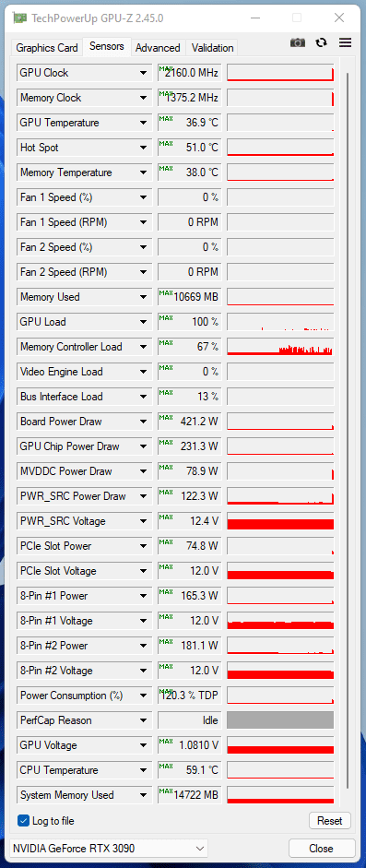
Task: Click the GPU Voltage value 1.0810 V
Action: point(190,745)
